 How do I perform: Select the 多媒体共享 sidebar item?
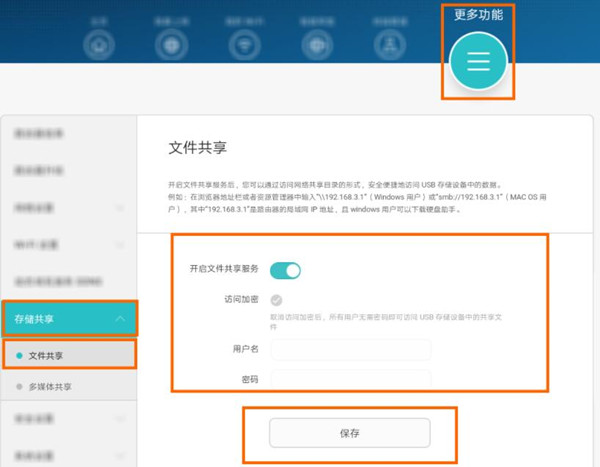tap(69, 387)
